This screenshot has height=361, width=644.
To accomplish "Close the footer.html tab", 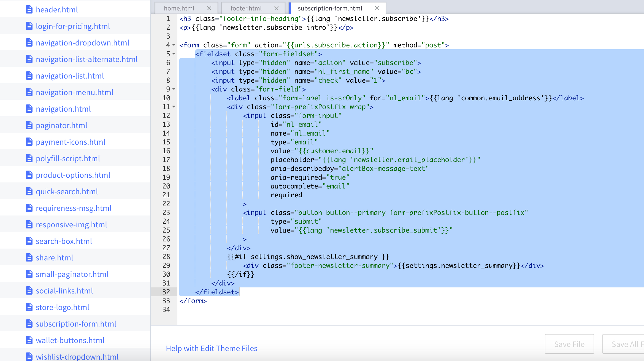I will coord(276,8).
